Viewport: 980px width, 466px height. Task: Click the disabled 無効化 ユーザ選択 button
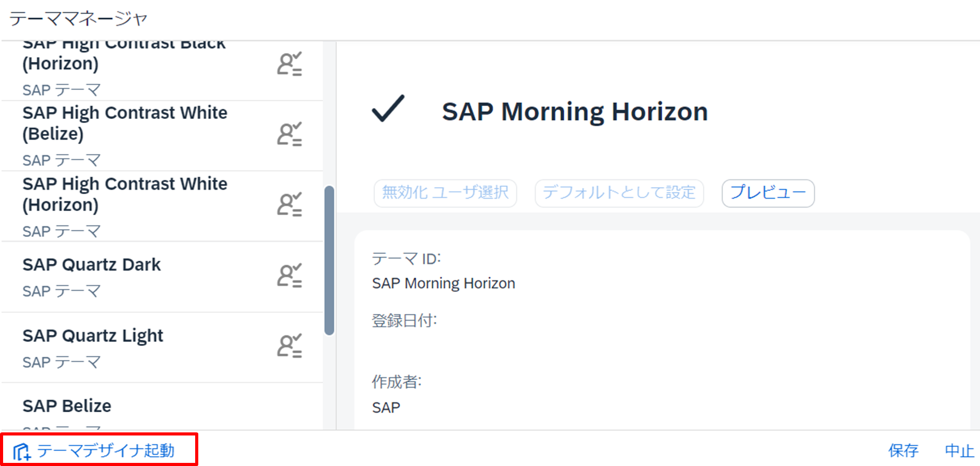click(445, 193)
